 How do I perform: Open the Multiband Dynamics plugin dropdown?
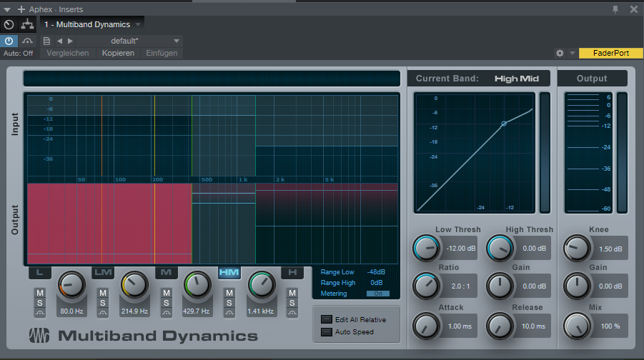tap(92, 24)
